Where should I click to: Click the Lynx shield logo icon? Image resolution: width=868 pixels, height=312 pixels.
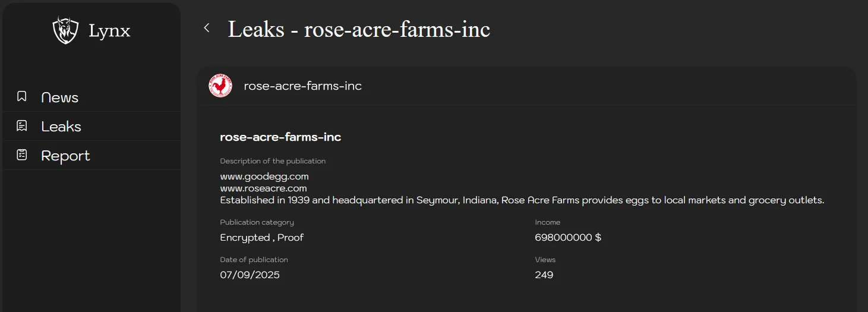point(65,31)
